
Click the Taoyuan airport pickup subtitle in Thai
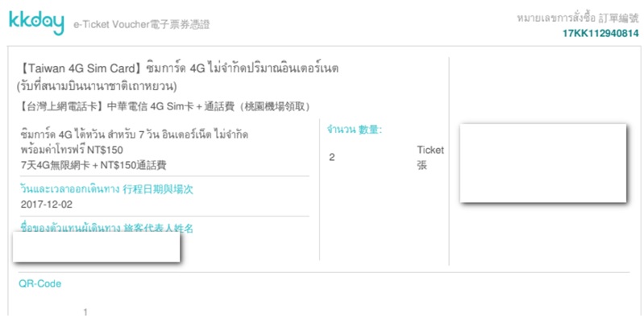[x=97, y=86]
